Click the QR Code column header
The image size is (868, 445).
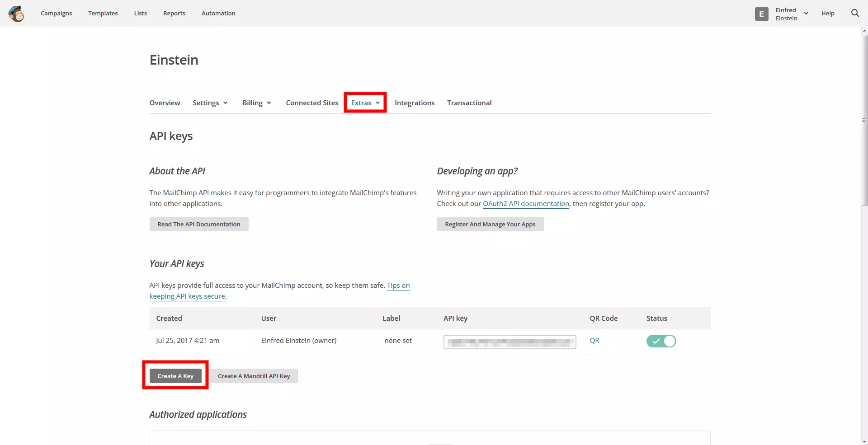(x=604, y=319)
